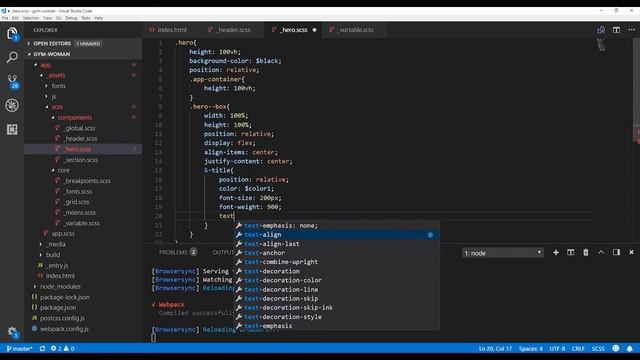
Task: Open the Source Control view
Action: click(12, 81)
